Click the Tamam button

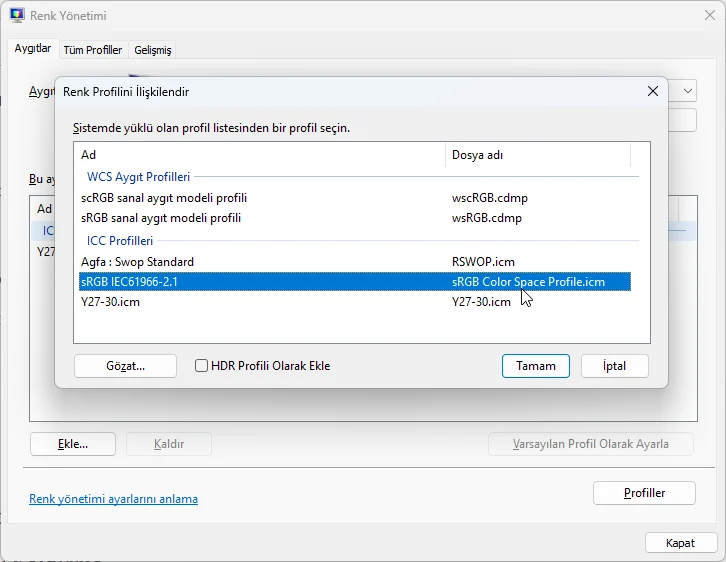coord(536,366)
